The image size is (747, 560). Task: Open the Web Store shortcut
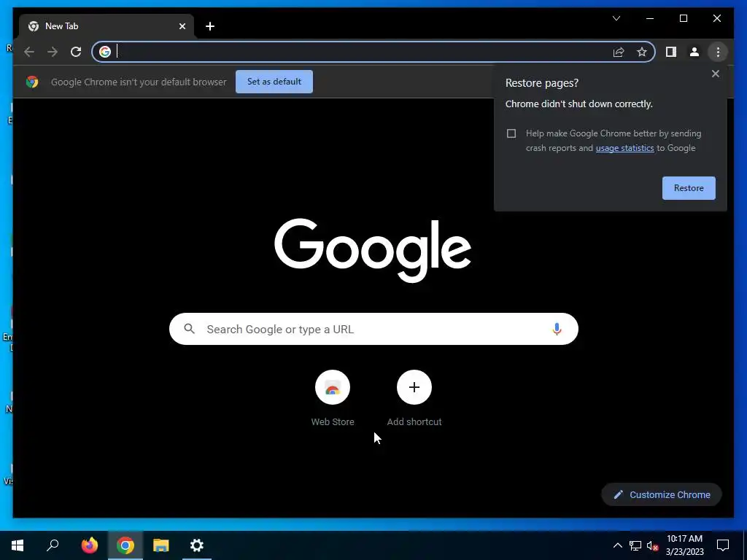(x=333, y=397)
